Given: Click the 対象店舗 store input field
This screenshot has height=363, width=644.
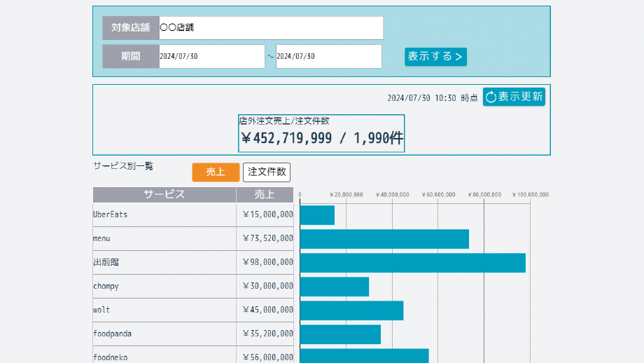Looking at the screenshot, I should [270, 28].
